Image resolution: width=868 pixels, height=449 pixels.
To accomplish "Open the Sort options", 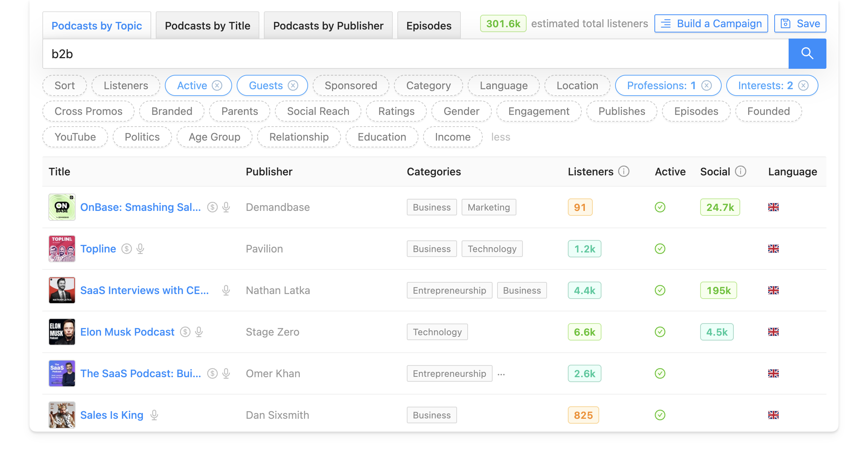I will click(x=64, y=85).
